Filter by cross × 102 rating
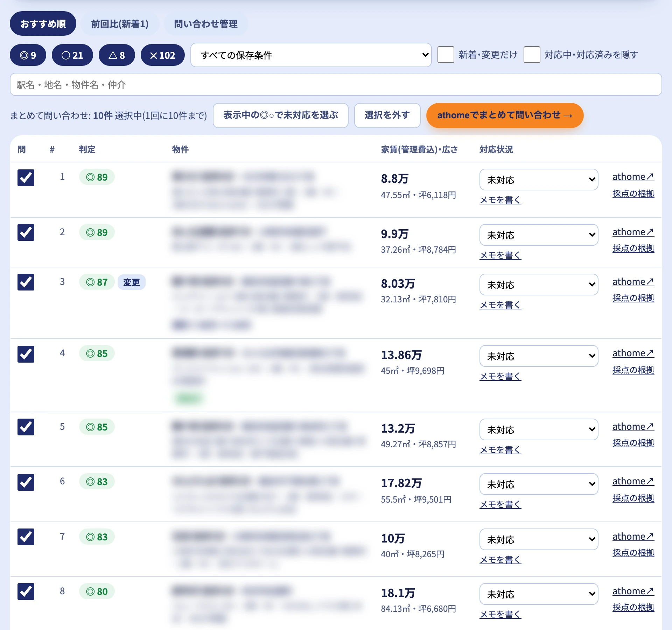The image size is (672, 630). [x=163, y=55]
